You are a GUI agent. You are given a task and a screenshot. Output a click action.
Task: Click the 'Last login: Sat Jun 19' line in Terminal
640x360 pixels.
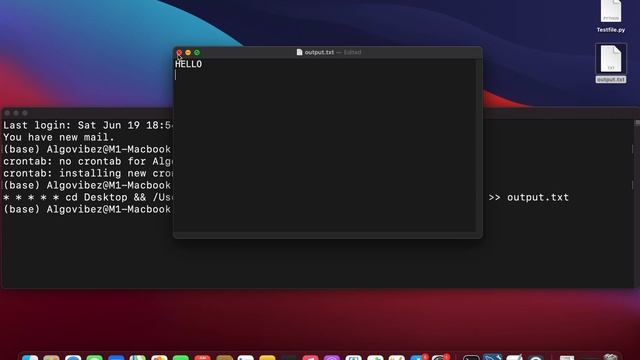pos(88,125)
